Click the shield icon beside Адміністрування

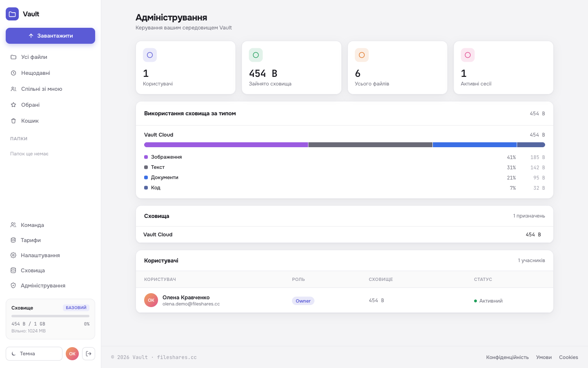pos(13,285)
